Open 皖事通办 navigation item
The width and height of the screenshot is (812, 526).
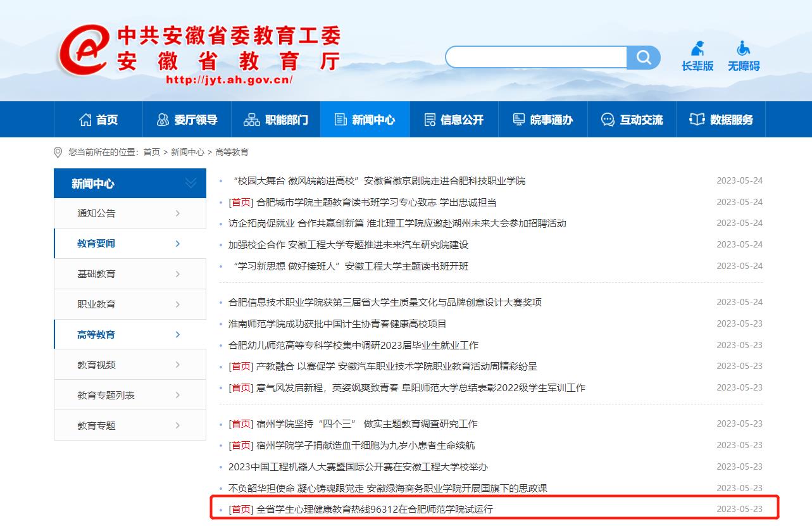[x=542, y=120]
